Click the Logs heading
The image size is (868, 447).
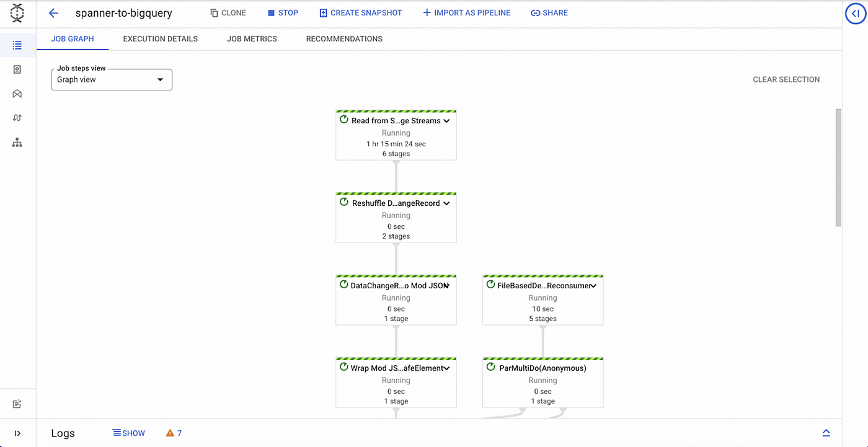63,433
